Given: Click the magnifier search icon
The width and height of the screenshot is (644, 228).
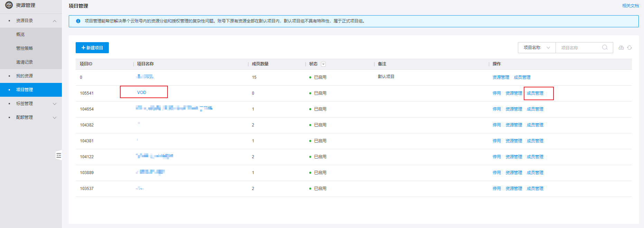Looking at the screenshot, I should point(605,47).
